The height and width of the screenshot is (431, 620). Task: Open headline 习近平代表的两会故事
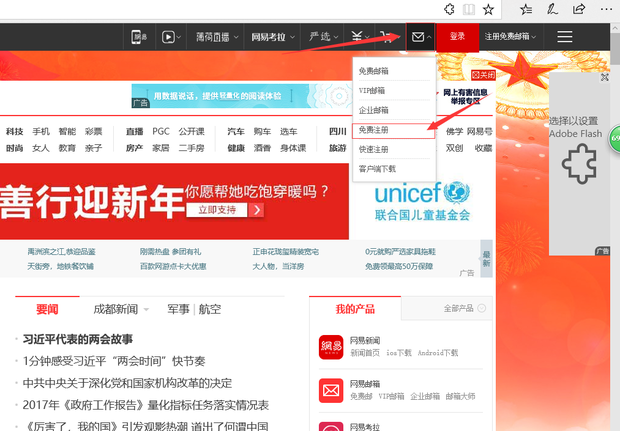[78, 339]
